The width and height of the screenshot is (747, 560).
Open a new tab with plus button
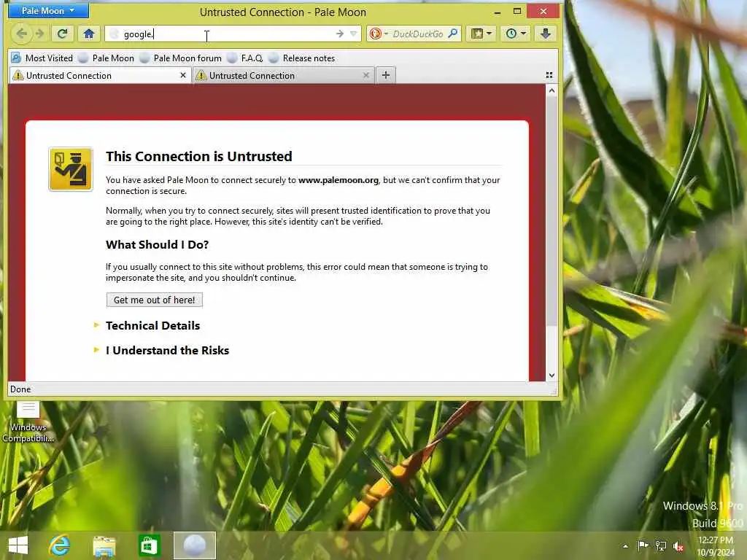386,75
